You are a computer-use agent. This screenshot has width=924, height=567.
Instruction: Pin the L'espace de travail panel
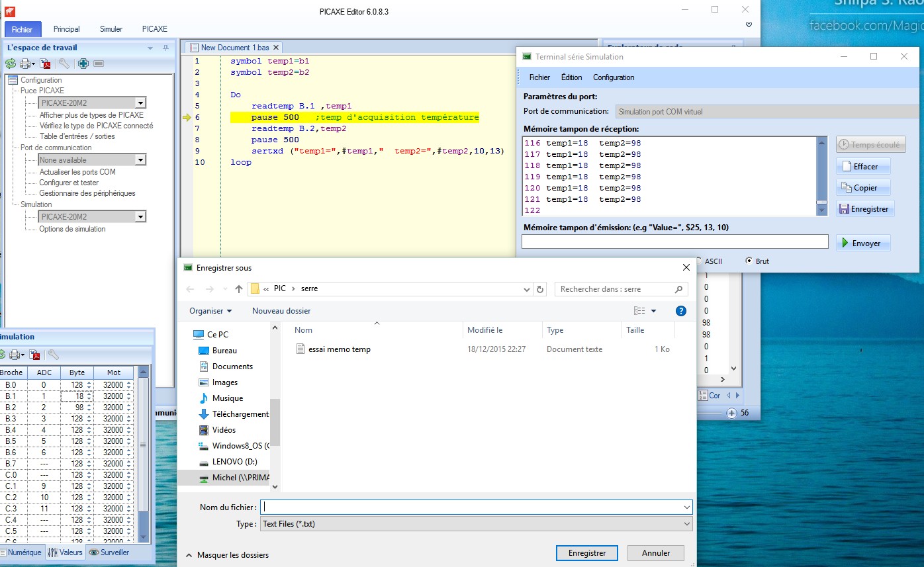[x=165, y=48]
